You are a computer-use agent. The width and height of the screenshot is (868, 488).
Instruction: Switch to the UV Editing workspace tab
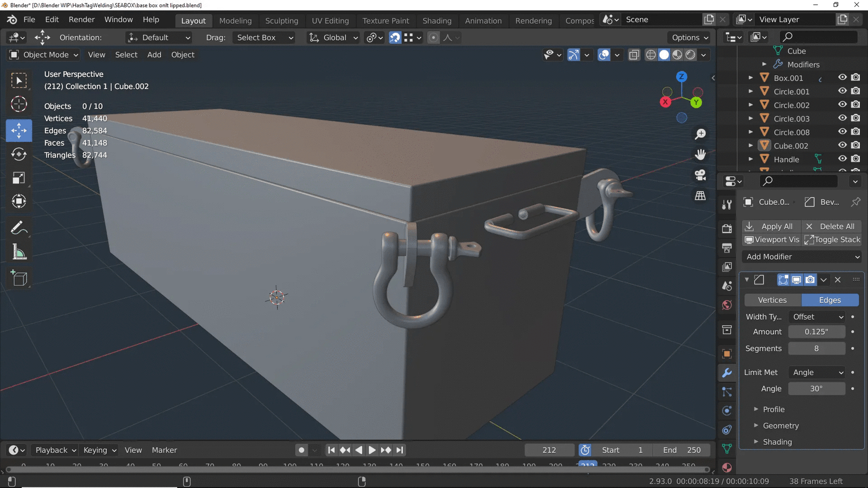[331, 21]
